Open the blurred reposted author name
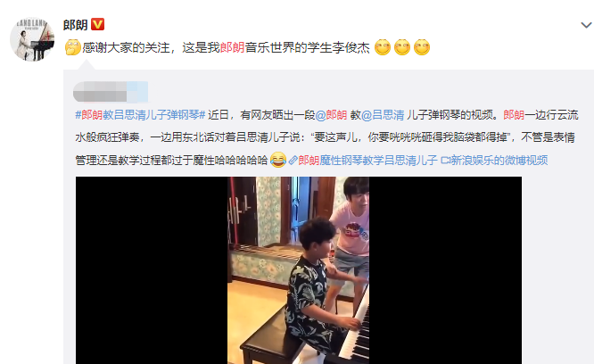594x364 pixels. tap(111, 92)
